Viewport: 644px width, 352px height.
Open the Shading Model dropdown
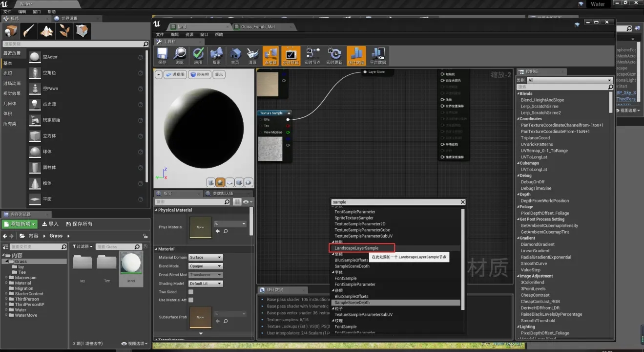click(205, 284)
